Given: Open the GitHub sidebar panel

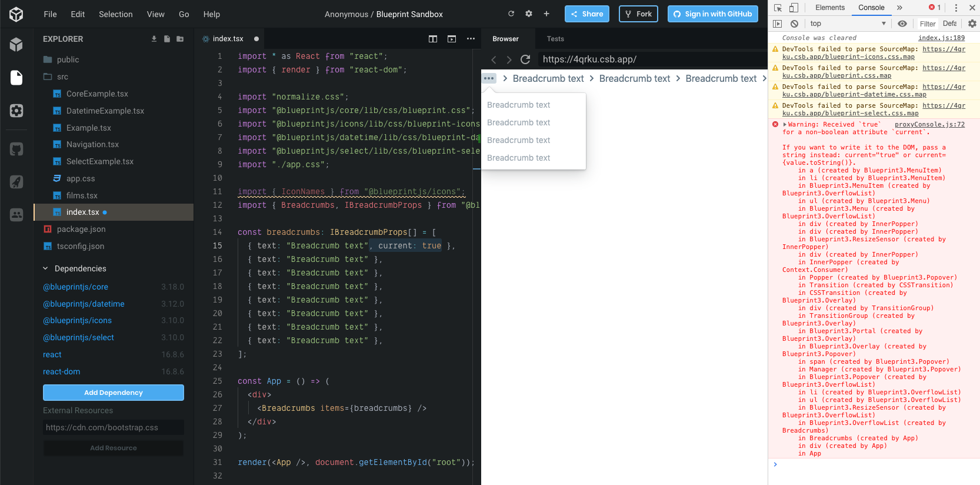Looking at the screenshot, I should pyautogui.click(x=16, y=150).
